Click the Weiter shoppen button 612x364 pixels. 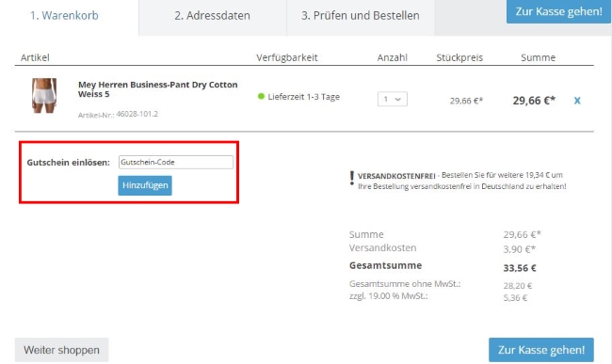click(x=61, y=350)
